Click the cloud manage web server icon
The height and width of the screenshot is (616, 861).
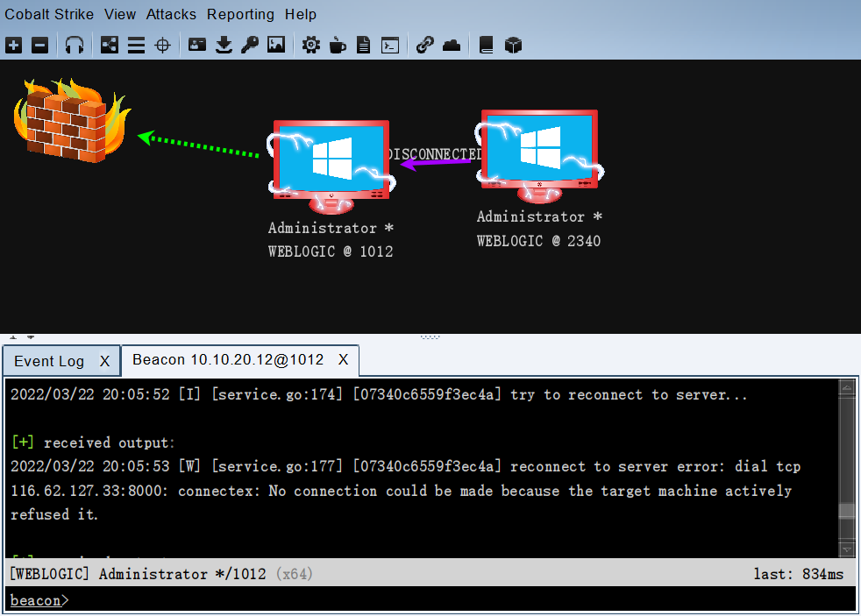click(452, 45)
